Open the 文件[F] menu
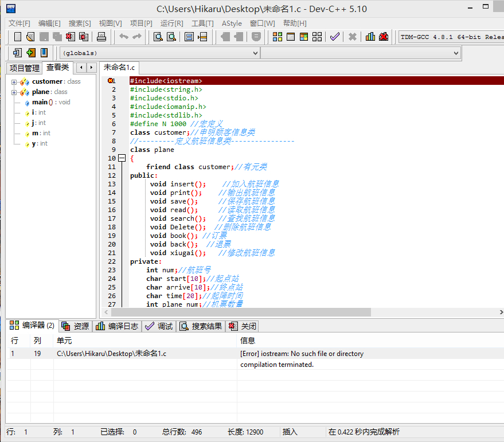504x442 pixels. coord(19,23)
